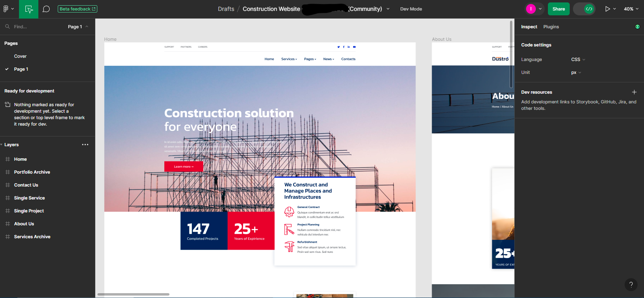Click the vertical canvas scrollbar
Viewport: 644px width, 298px height.
coord(512,55)
